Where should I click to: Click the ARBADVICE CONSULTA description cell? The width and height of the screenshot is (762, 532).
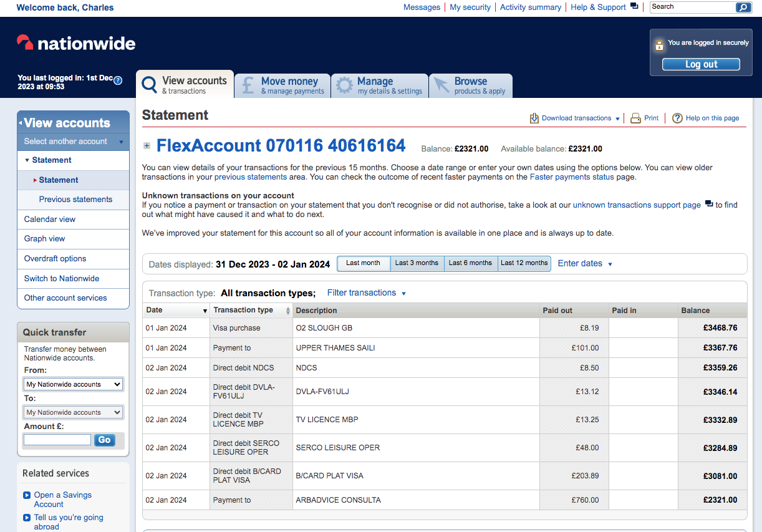[416, 500]
